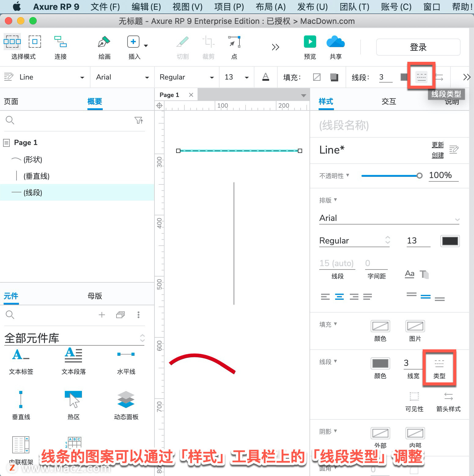
Task: Click the Insert plus icon
Action: pos(133,42)
